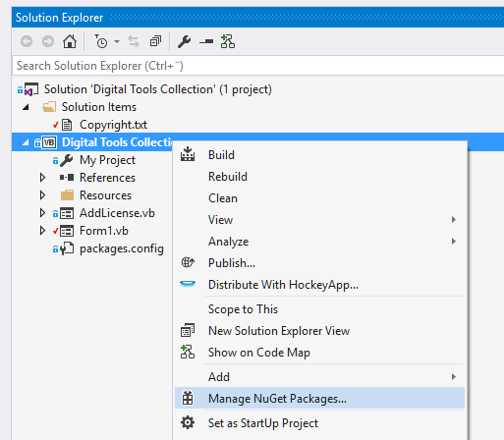Select the packages.config file

point(122,248)
